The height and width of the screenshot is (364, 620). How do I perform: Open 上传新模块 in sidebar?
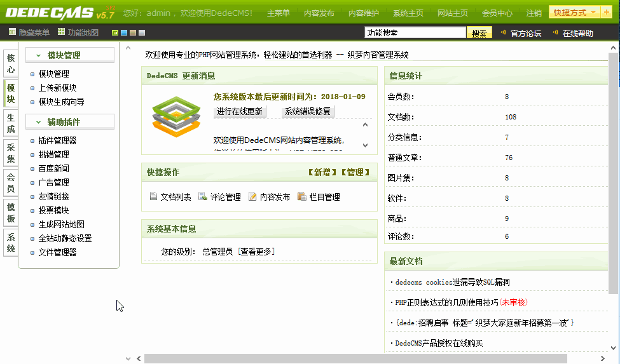57,88
